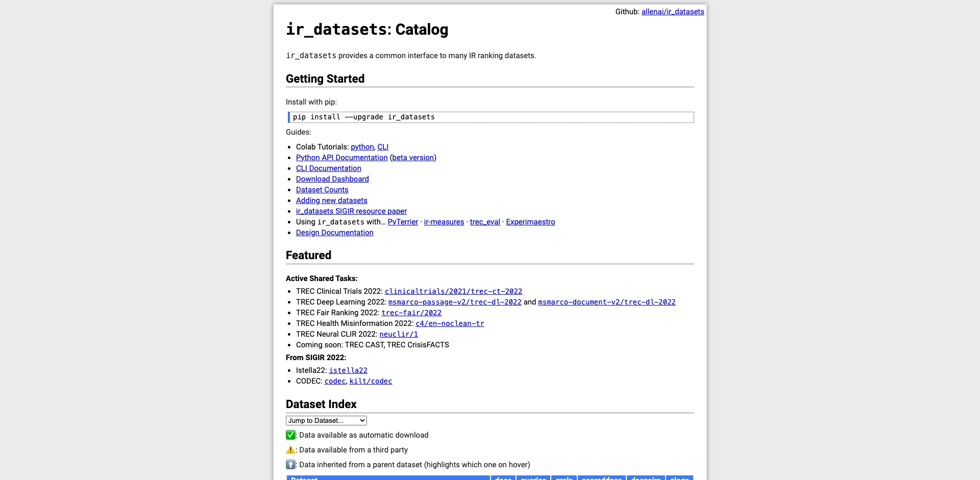Screen dimensions: 980x480
Task: Open the beta version documentation link
Action: 413,158
